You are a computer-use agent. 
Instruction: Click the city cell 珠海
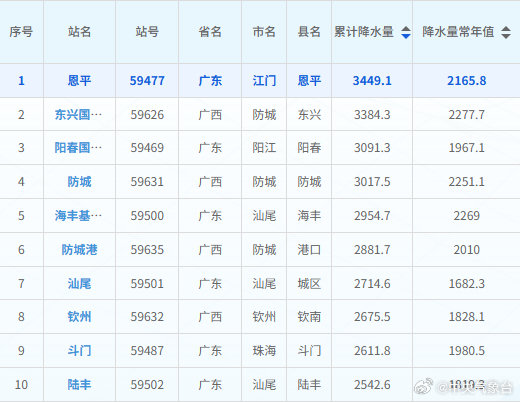[264, 351]
